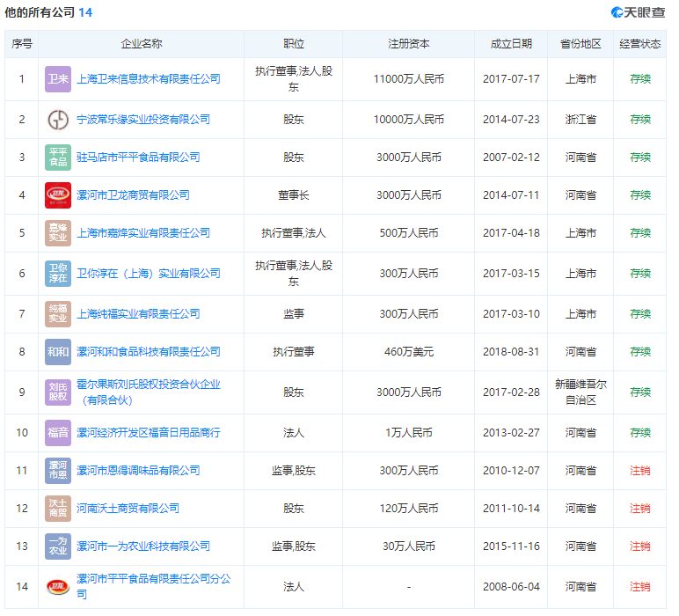Click the 浙江省 region cell

tap(580, 120)
